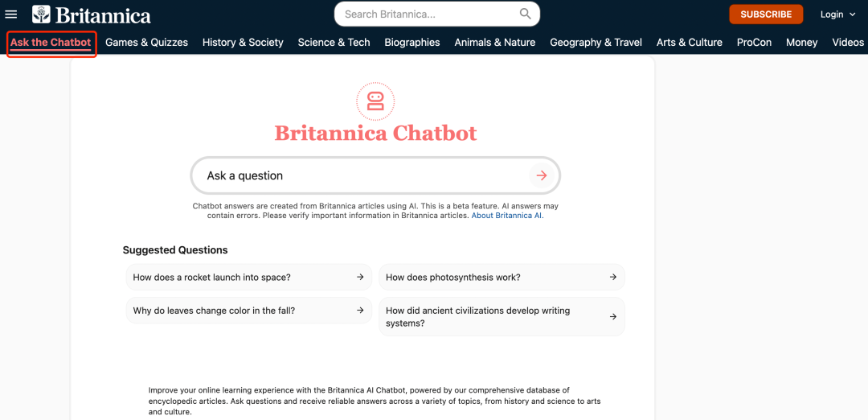The width and height of the screenshot is (868, 420).
Task: Go to Games & Quizzes menu
Action: (x=146, y=43)
